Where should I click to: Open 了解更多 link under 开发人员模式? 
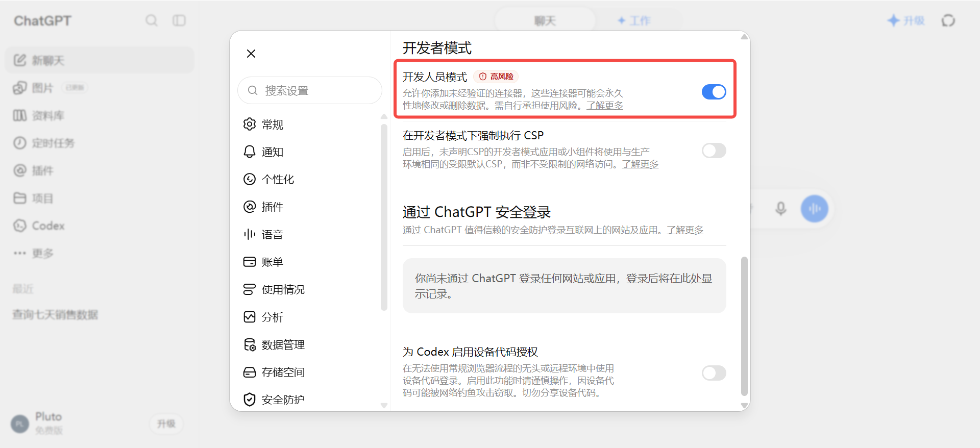point(605,106)
